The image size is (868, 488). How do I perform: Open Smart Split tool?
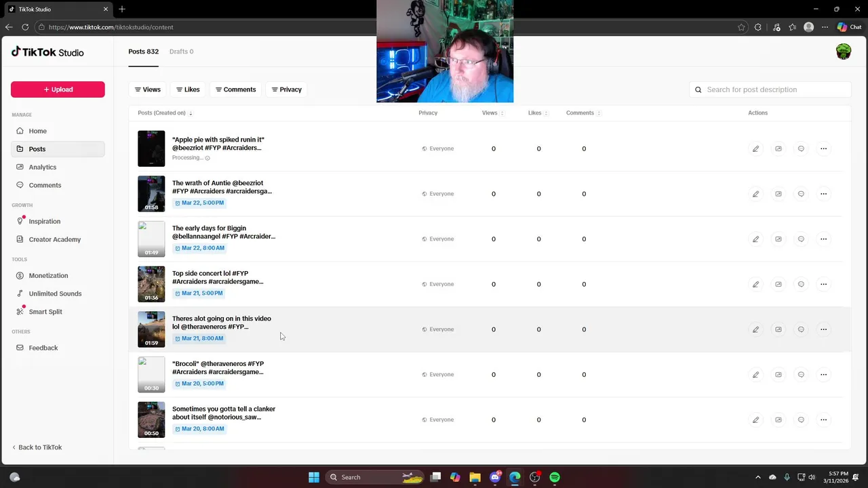pyautogui.click(x=58, y=312)
